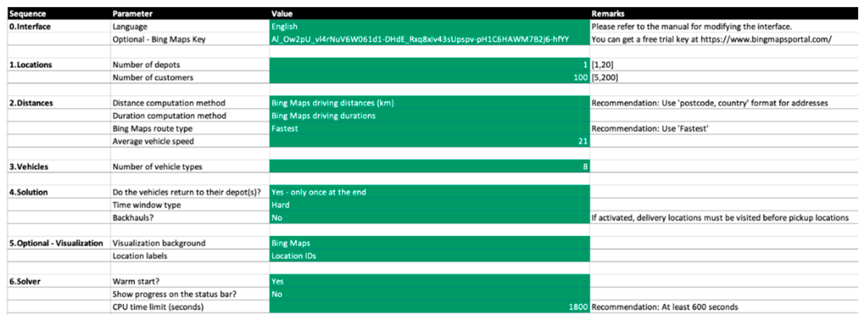
Task: Click the Average vehicle speed value cell
Action: click(429, 141)
